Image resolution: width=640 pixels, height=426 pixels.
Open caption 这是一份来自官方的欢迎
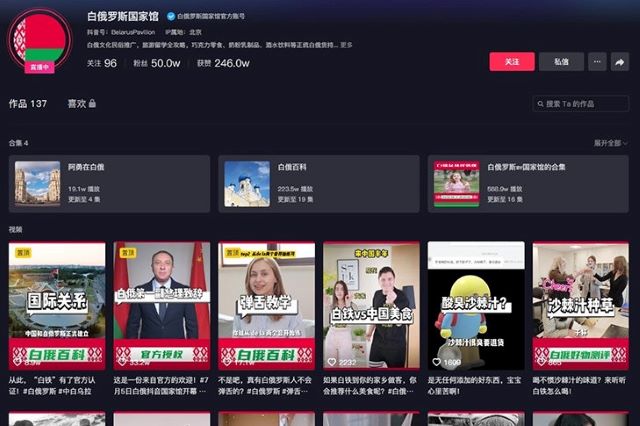coord(161,386)
